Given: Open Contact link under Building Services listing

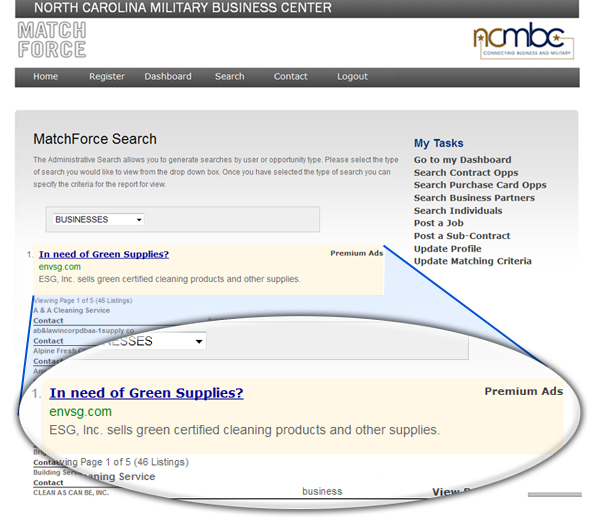Looking at the screenshot, I should [x=48, y=483].
